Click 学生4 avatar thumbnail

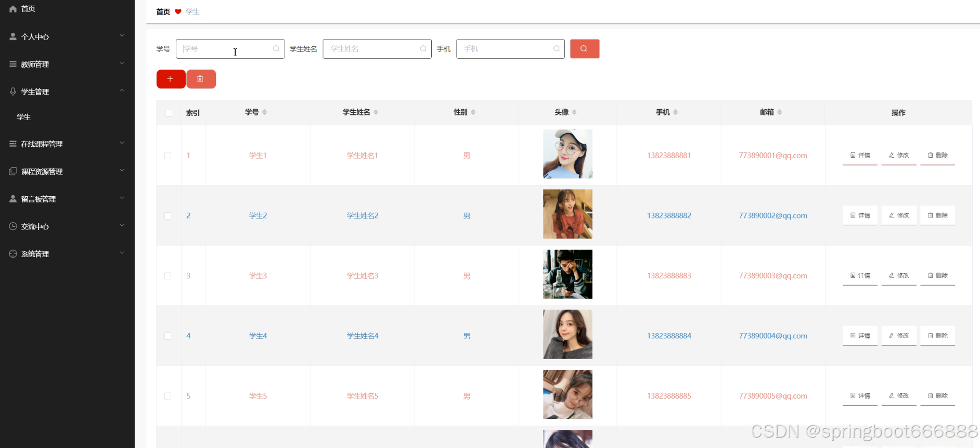(568, 335)
